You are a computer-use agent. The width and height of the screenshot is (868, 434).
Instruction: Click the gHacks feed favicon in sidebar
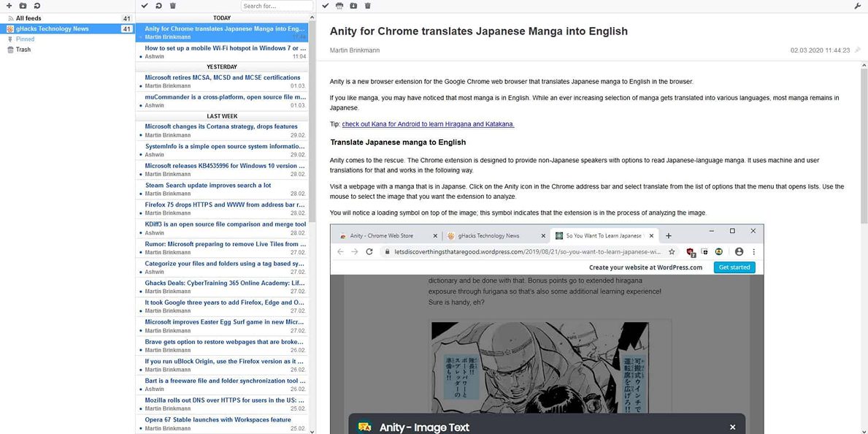click(10, 28)
